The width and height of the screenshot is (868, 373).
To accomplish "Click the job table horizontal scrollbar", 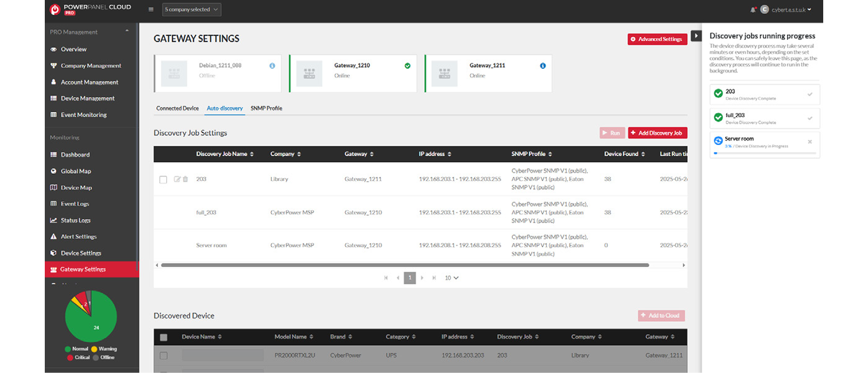I will point(405,265).
